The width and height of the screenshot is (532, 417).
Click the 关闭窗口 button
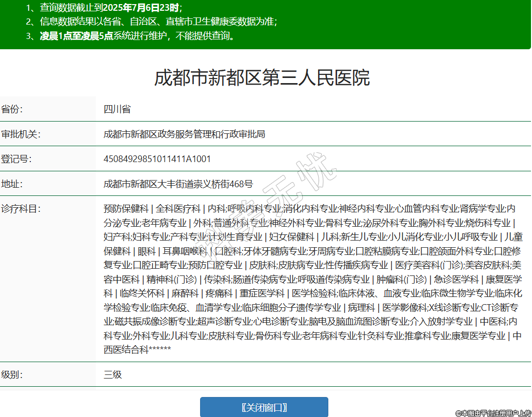tap(264, 407)
